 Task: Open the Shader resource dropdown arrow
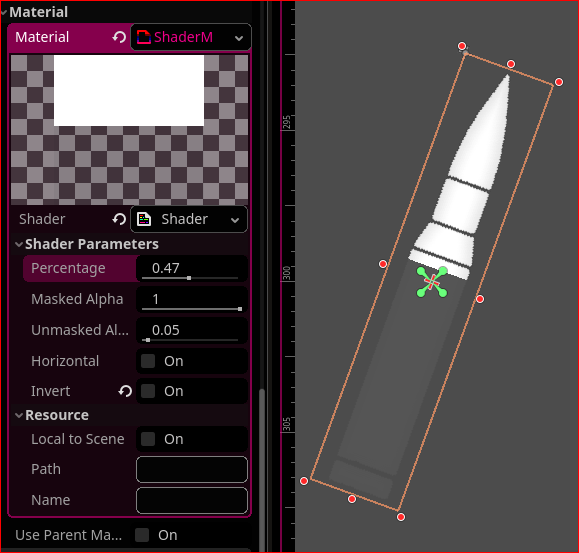tap(235, 220)
